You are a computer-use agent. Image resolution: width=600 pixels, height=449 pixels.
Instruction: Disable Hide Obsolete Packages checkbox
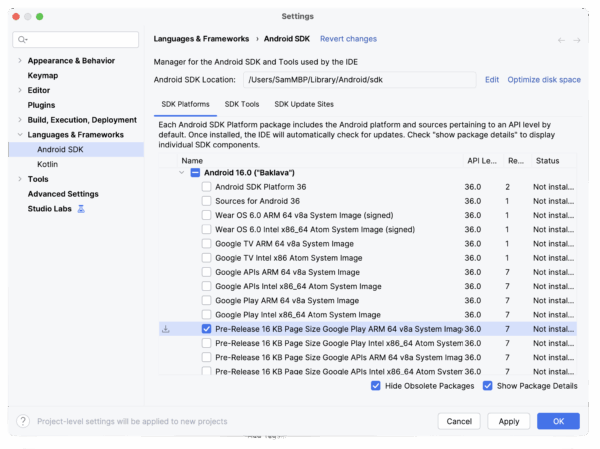pyautogui.click(x=376, y=386)
